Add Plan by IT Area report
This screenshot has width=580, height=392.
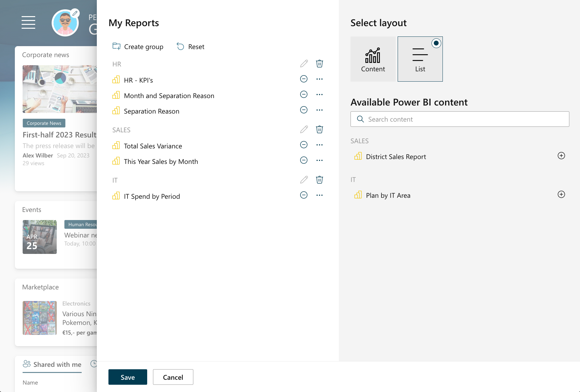(561, 195)
